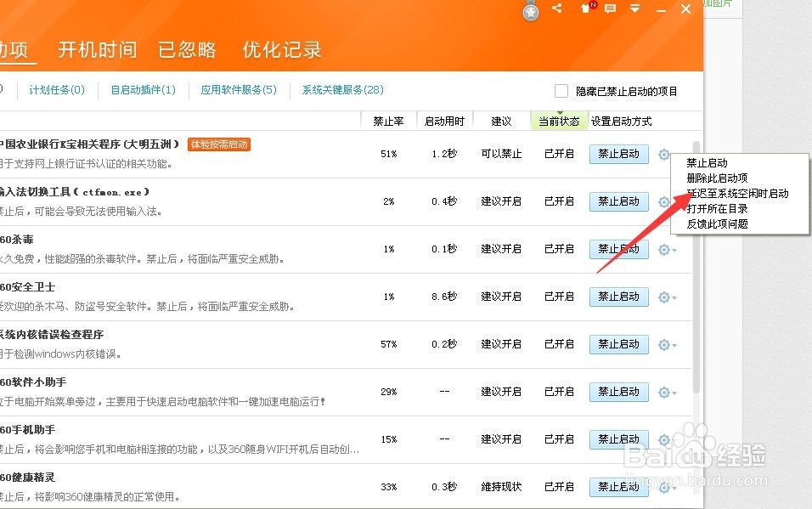This screenshot has width=812, height=509.
Task: Minimize the 360 startup manager window
Action: (661, 9)
